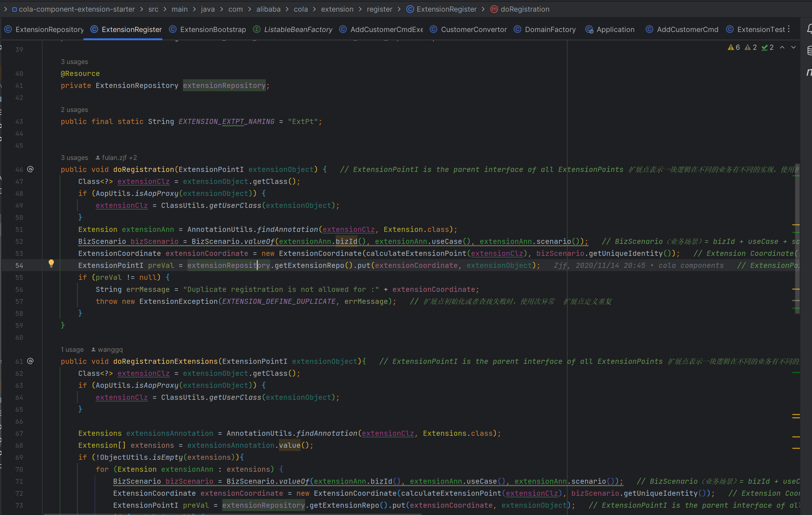Image resolution: width=812 pixels, height=515 pixels.
Task: Select the ExtensionRegister editor tab
Action: click(126, 29)
